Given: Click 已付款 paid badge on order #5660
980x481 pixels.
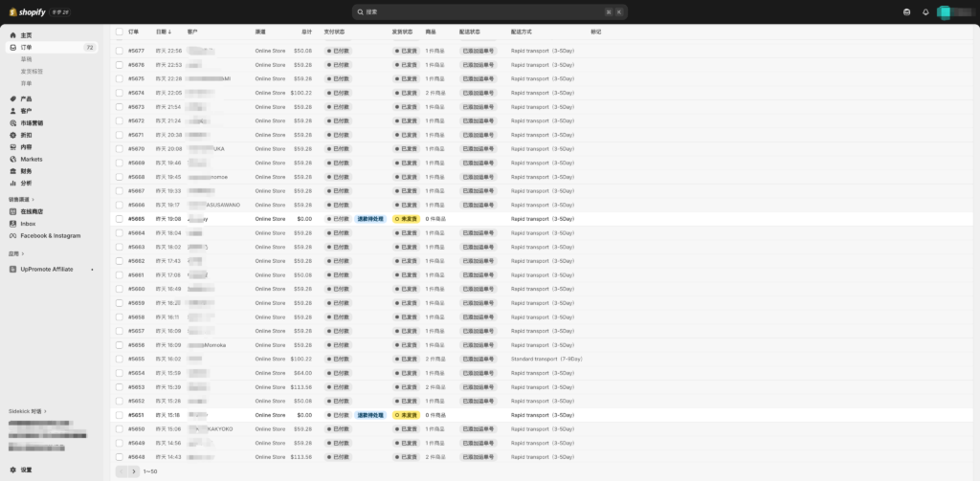Looking at the screenshot, I should click(338, 289).
